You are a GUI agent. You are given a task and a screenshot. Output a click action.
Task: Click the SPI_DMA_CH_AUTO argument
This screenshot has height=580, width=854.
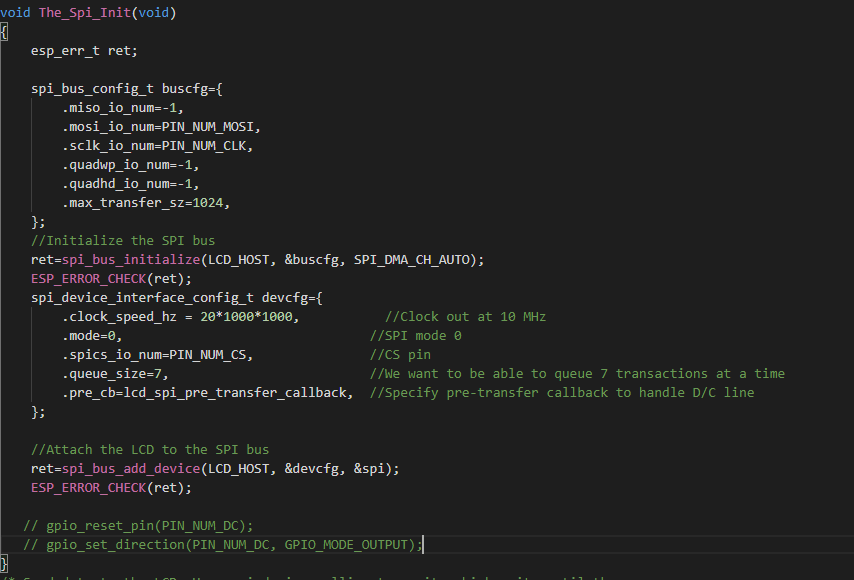pos(411,260)
